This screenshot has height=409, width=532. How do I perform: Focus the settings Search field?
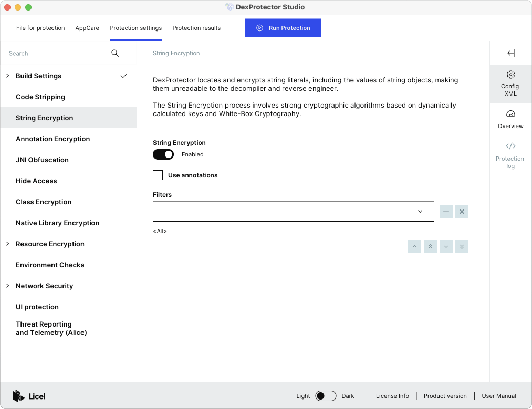click(58, 53)
